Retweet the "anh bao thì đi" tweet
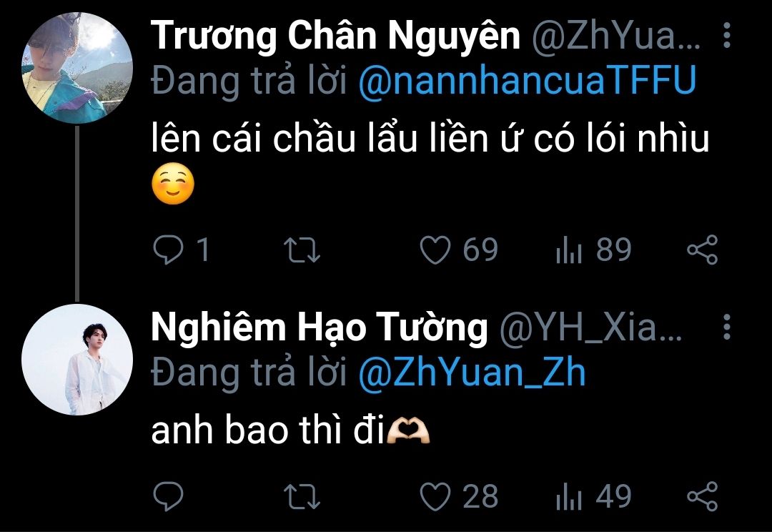772x532 pixels. click(x=302, y=496)
